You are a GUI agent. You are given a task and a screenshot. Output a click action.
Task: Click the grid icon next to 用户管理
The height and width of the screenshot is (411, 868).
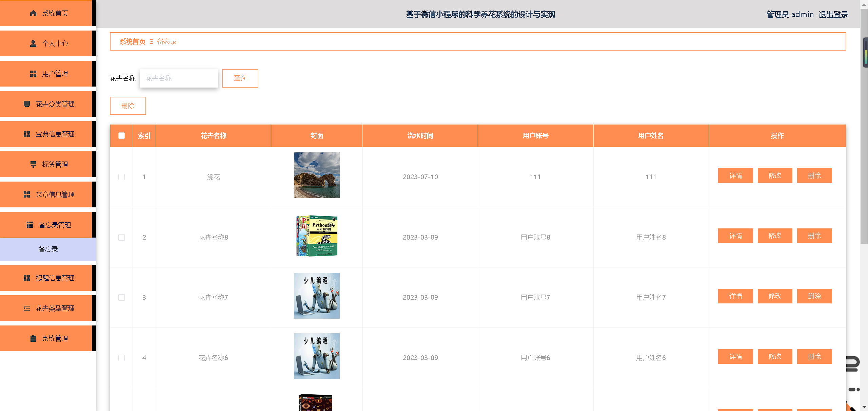click(x=33, y=74)
